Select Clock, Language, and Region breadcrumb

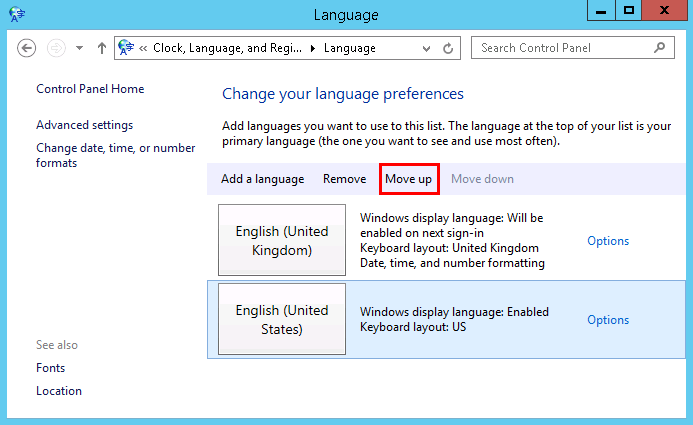tap(227, 48)
